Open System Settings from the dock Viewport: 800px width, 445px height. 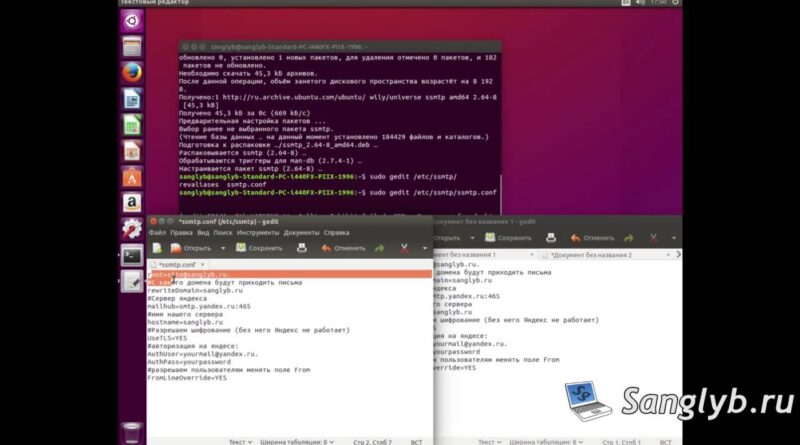coord(132,229)
